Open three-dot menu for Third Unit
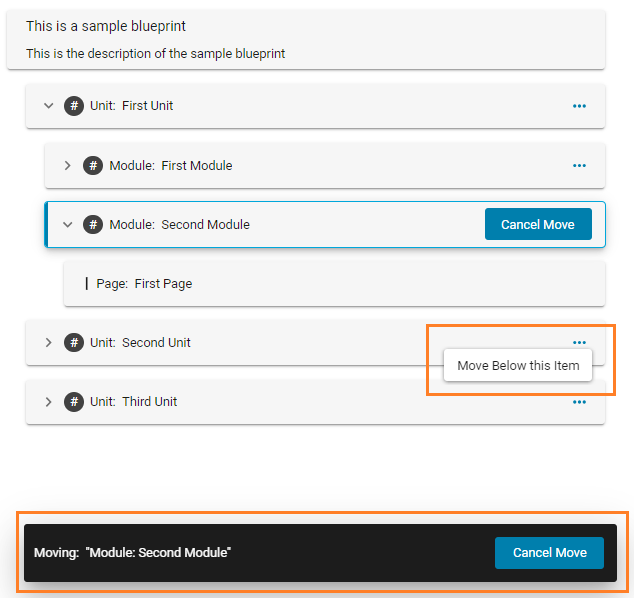Image resolution: width=634 pixels, height=598 pixels. click(x=579, y=402)
